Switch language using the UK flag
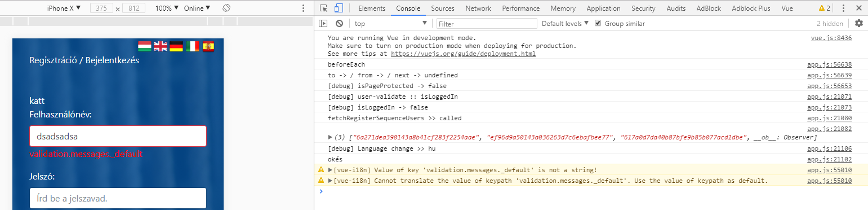Screen dimensions: 868x210 pos(161,46)
